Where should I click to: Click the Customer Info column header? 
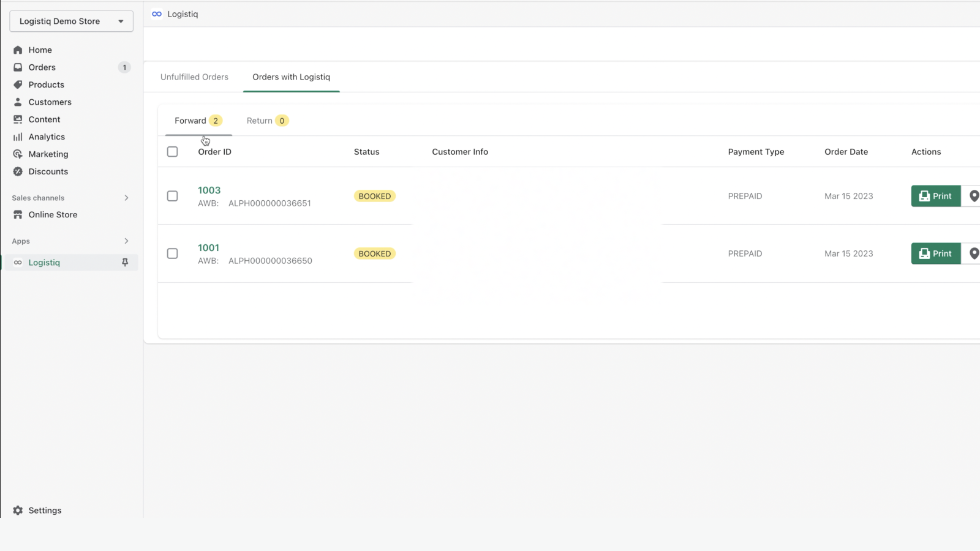coord(460,152)
